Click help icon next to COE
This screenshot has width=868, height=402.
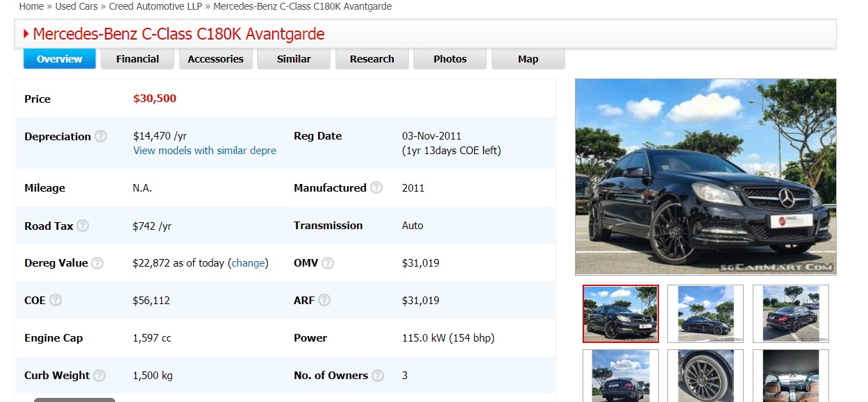56,301
